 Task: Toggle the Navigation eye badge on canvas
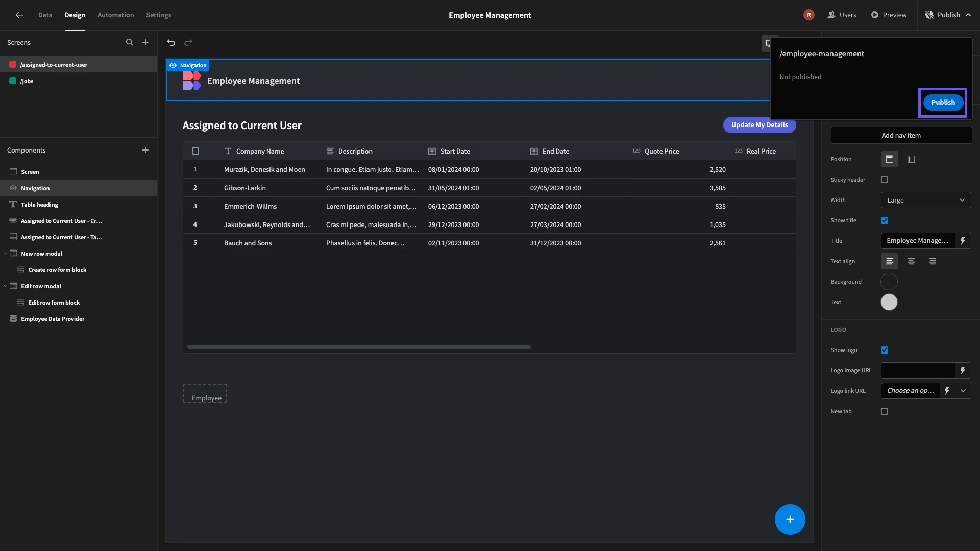coord(187,65)
